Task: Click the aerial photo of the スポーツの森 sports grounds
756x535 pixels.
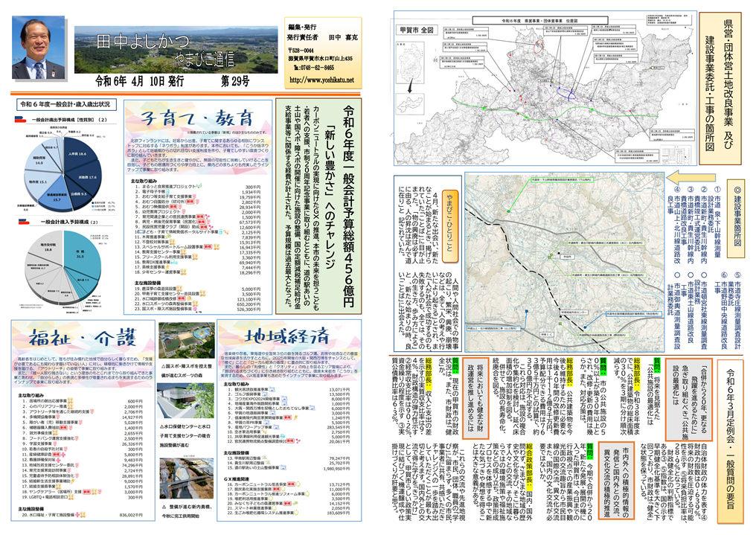Action: (187, 340)
